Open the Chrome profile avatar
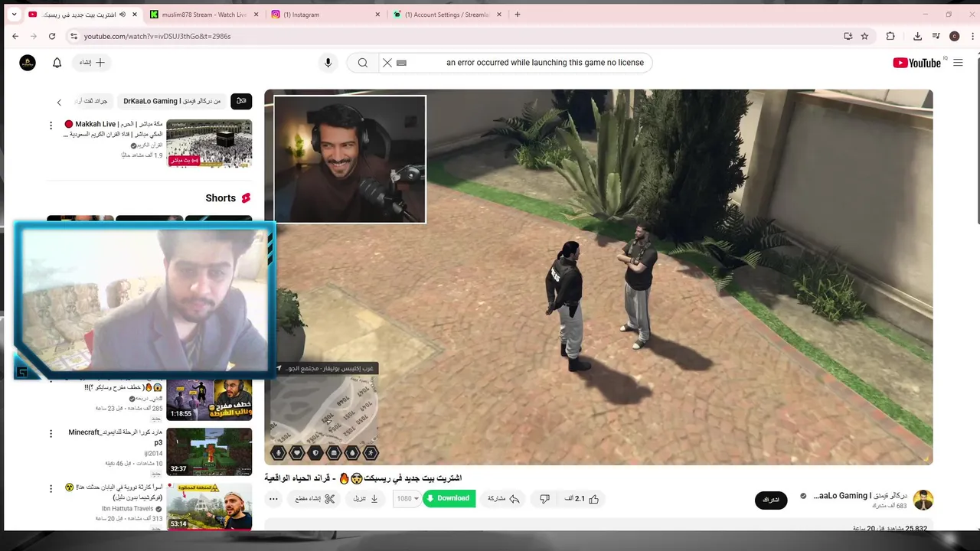 (954, 36)
